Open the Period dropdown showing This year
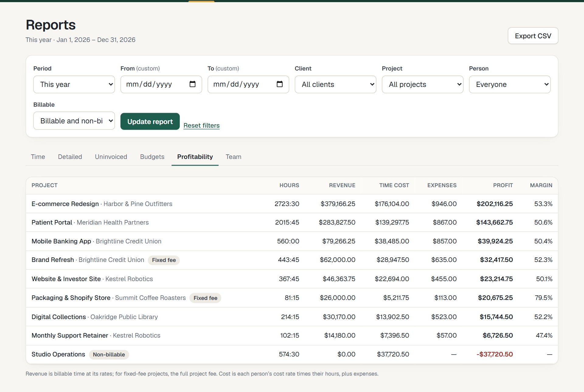Screen dimensions: 584x392 click(x=74, y=84)
